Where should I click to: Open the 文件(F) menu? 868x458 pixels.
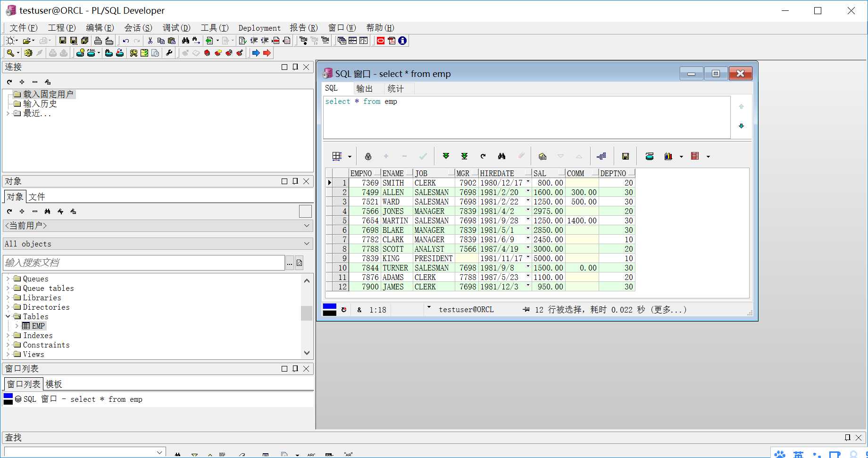pos(24,28)
